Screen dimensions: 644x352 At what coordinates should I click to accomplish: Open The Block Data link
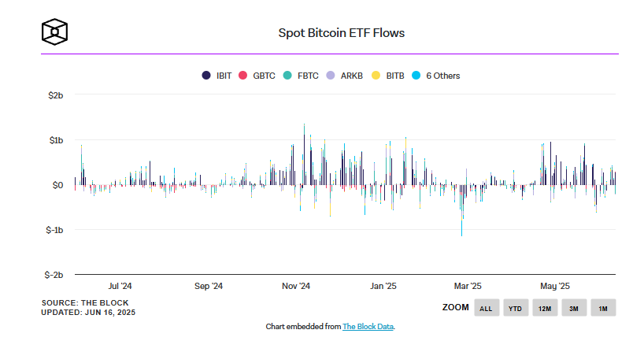tap(368, 327)
